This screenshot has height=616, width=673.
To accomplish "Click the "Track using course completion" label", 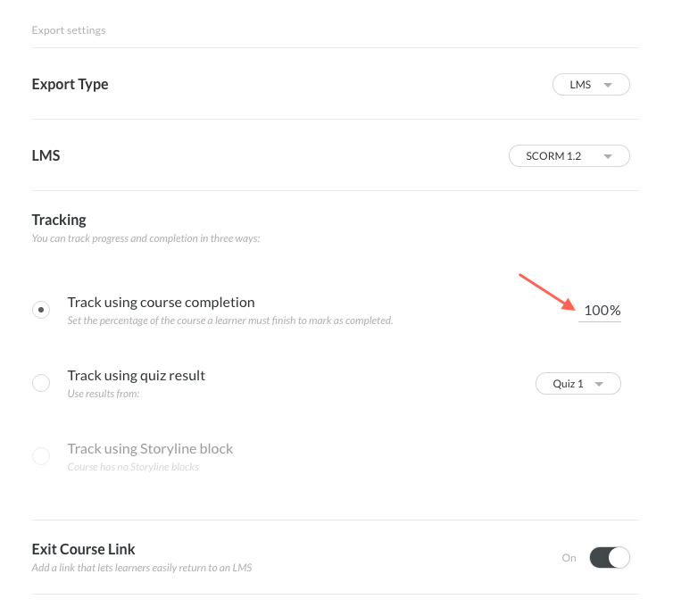I will point(161,302).
